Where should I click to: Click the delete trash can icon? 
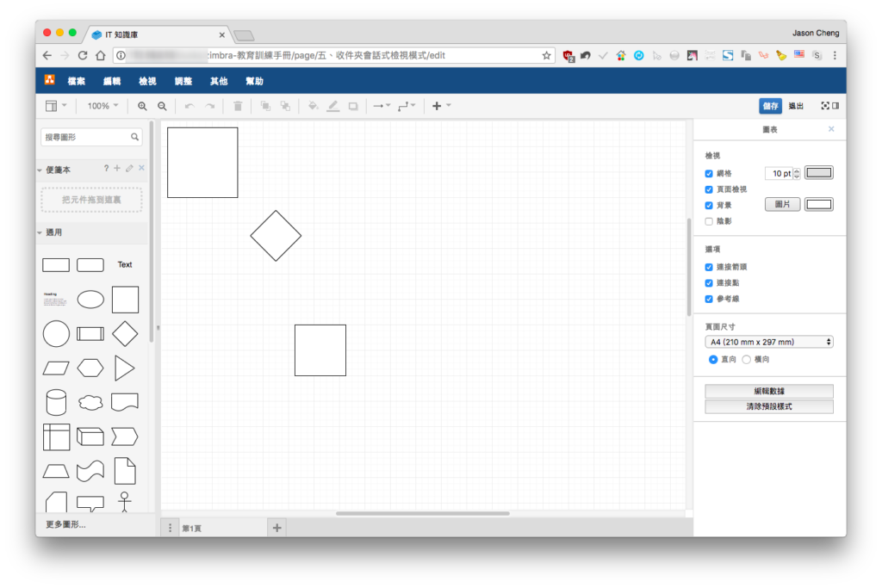point(238,106)
